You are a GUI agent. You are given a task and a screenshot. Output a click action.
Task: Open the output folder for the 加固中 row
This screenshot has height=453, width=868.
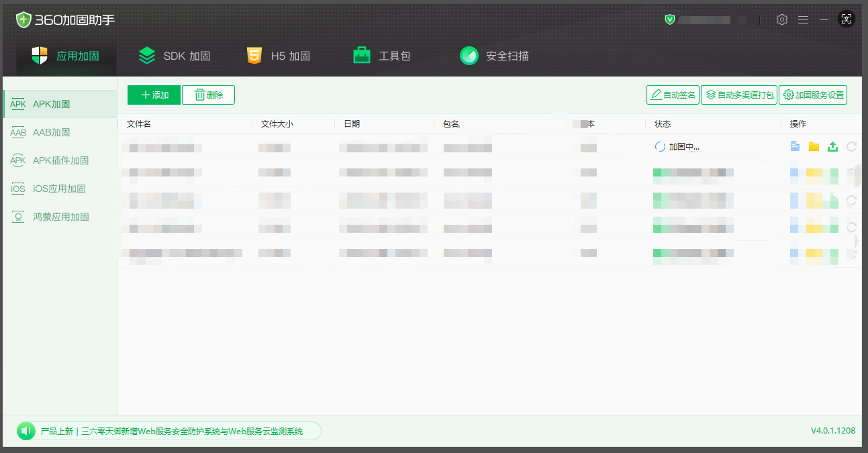point(814,146)
